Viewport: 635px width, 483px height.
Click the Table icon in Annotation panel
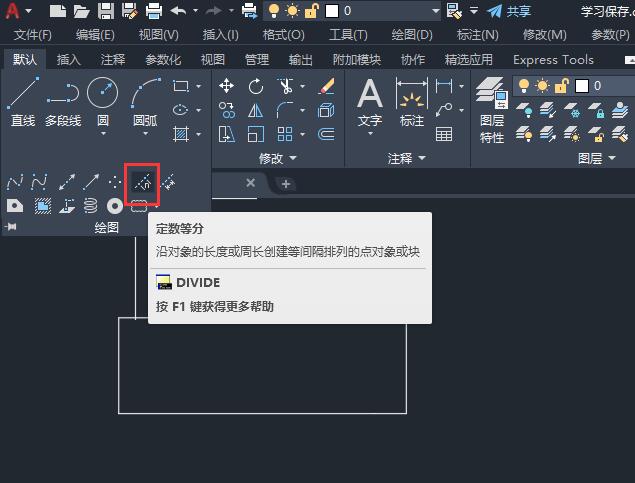coord(444,134)
